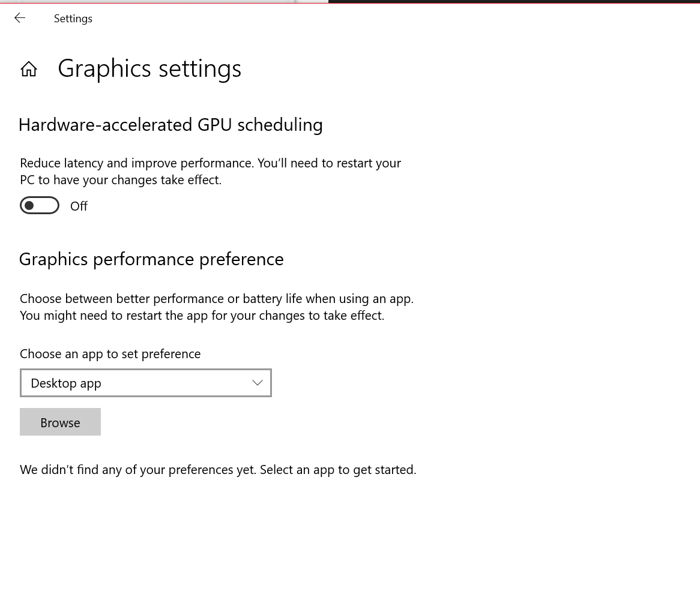Viewport: 700px width, 594px height.
Task: Click the "Hardware-accelerated GPU scheduling" section heading
Action: 170,125
